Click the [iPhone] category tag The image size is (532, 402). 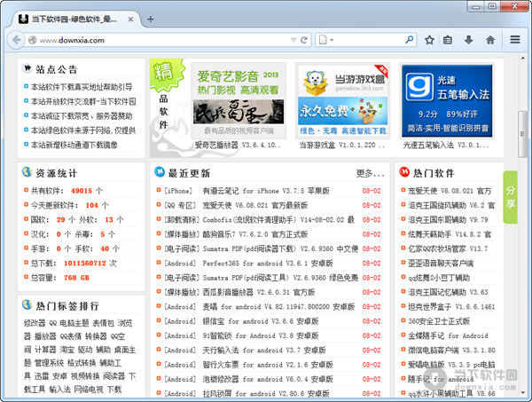click(x=178, y=191)
